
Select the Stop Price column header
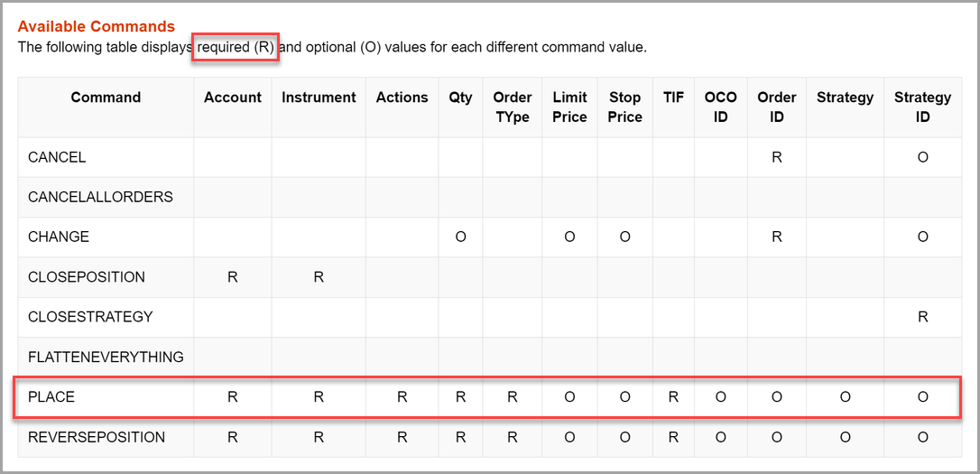click(624, 107)
